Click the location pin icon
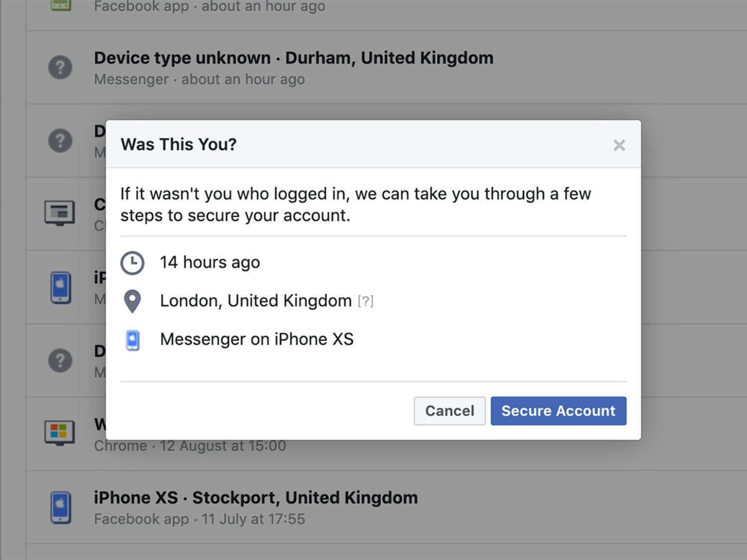The height and width of the screenshot is (560, 747). click(132, 301)
